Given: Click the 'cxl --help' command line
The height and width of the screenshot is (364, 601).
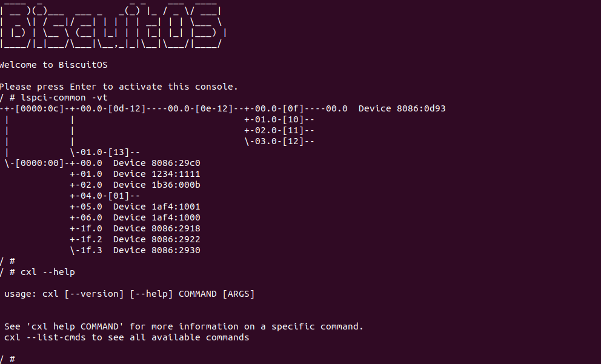Looking at the screenshot, I should tap(47, 272).
